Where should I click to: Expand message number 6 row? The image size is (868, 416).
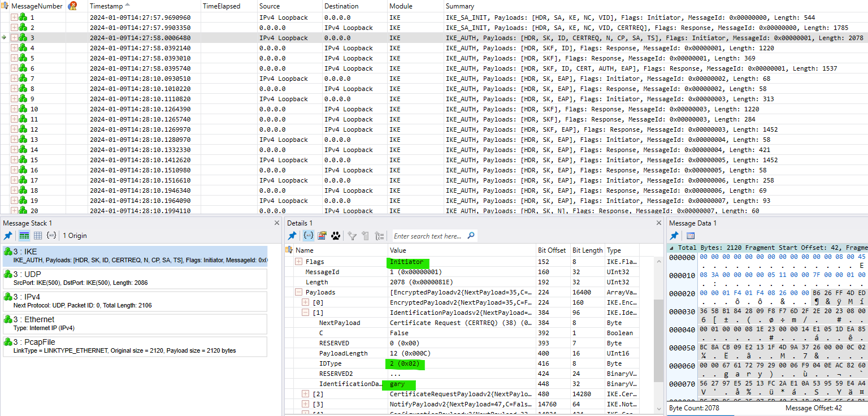point(14,68)
